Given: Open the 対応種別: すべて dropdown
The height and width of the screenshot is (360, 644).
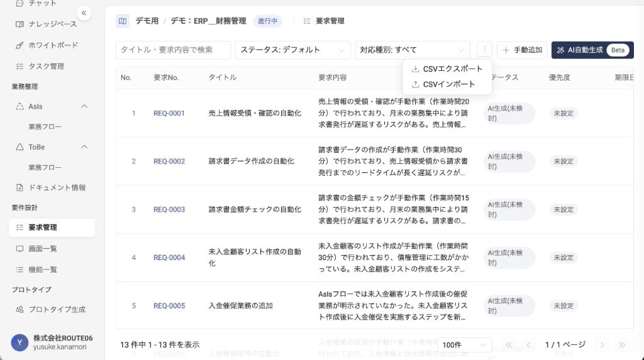Looking at the screenshot, I should coord(413,50).
